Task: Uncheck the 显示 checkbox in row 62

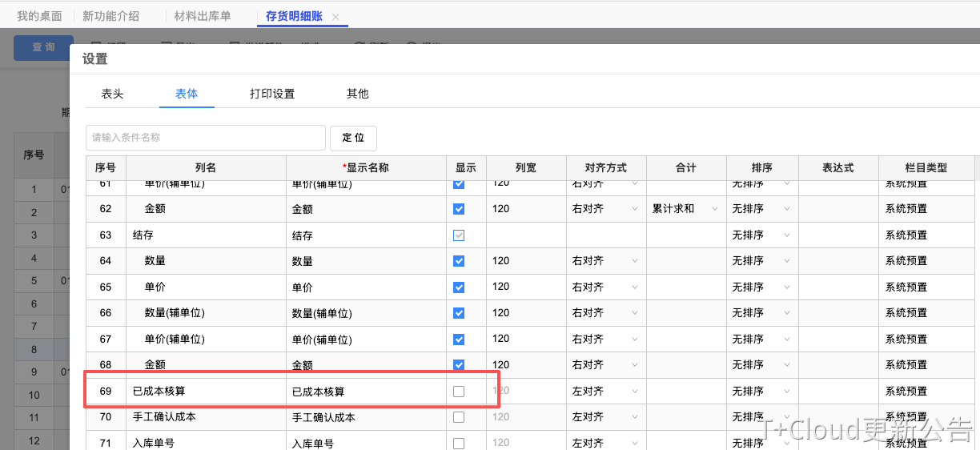Action: coord(459,209)
